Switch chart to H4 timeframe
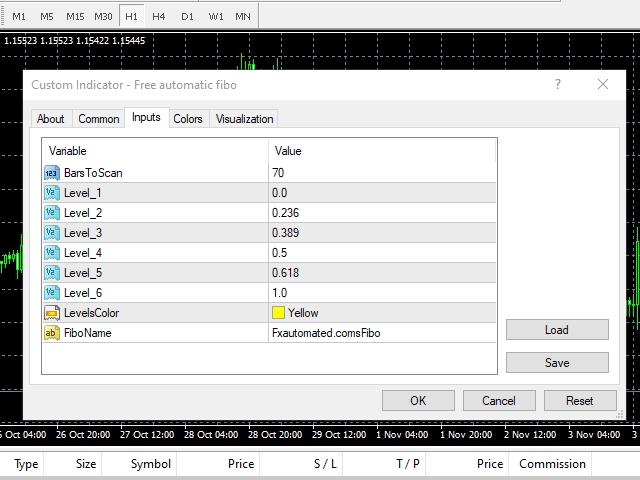Screen dimensions: 640x480 click(158, 16)
